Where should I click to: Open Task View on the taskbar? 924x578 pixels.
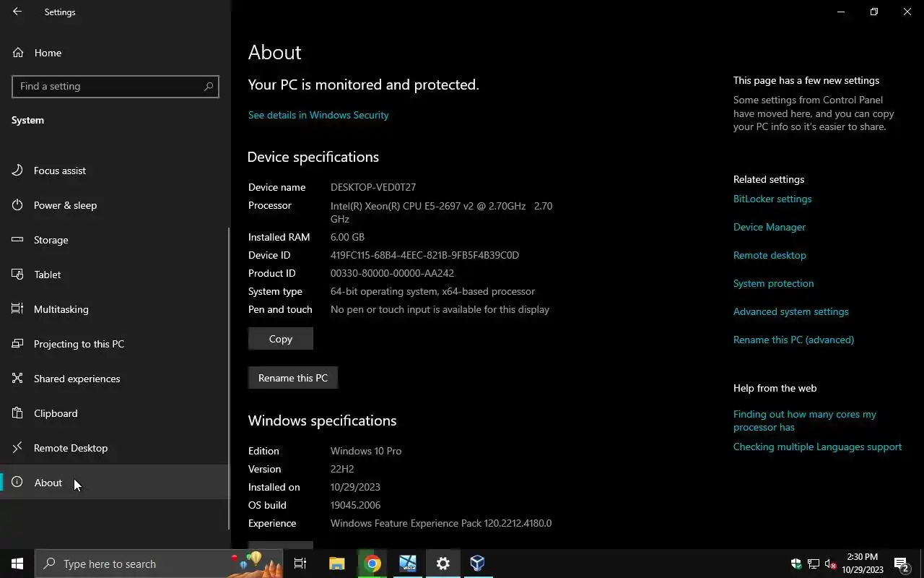tap(300, 564)
